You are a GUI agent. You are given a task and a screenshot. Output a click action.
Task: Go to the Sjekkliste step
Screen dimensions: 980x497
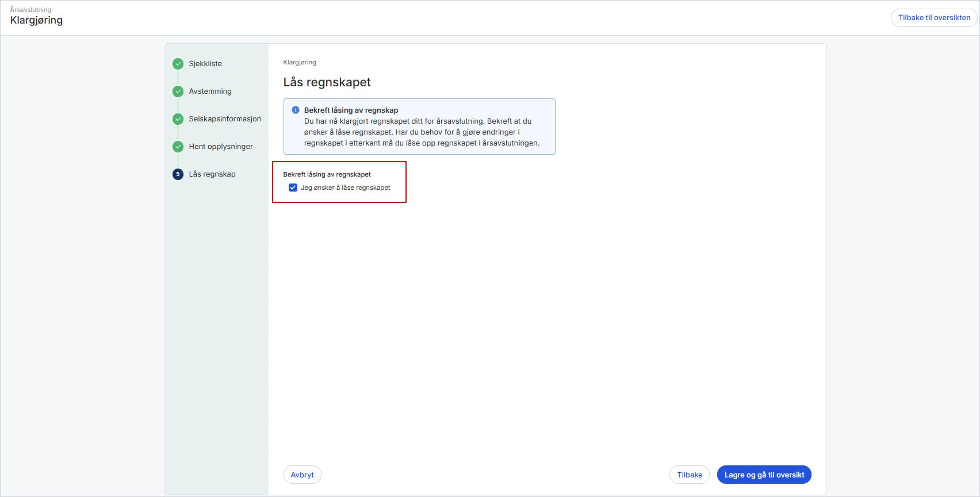[x=205, y=64]
